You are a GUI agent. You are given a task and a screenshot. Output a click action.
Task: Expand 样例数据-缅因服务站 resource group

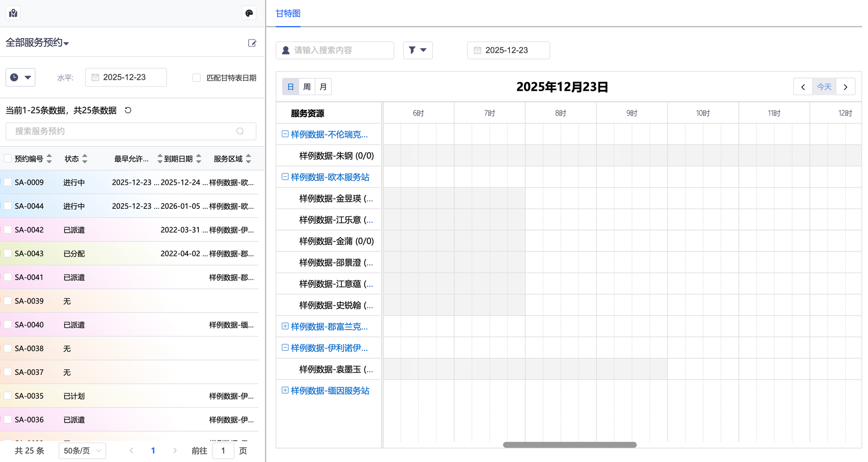pyautogui.click(x=285, y=390)
